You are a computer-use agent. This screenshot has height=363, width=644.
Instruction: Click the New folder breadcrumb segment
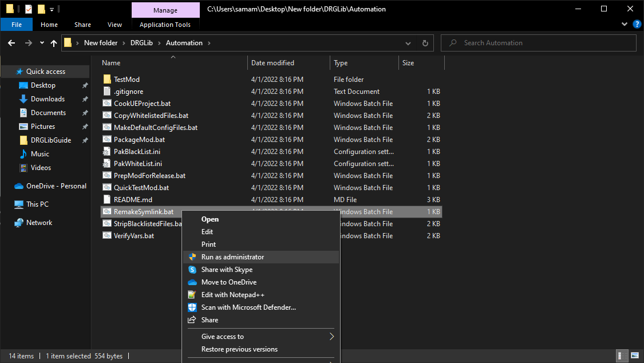click(x=101, y=43)
